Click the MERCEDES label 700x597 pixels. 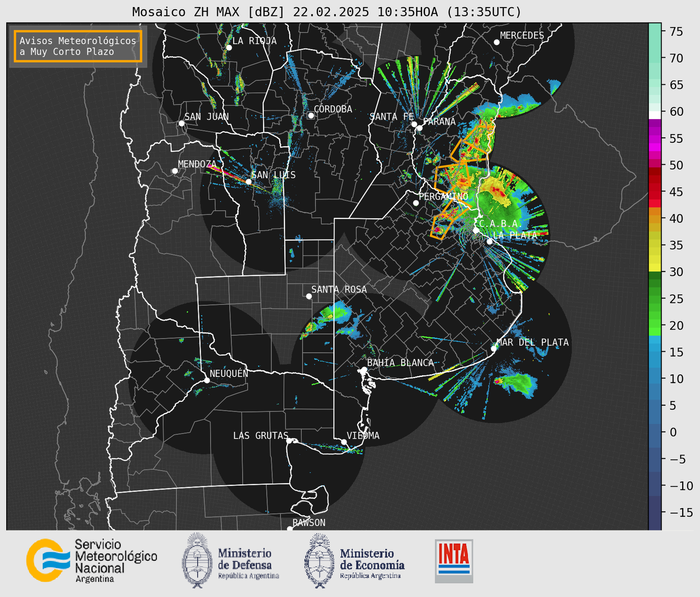point(522,36)
